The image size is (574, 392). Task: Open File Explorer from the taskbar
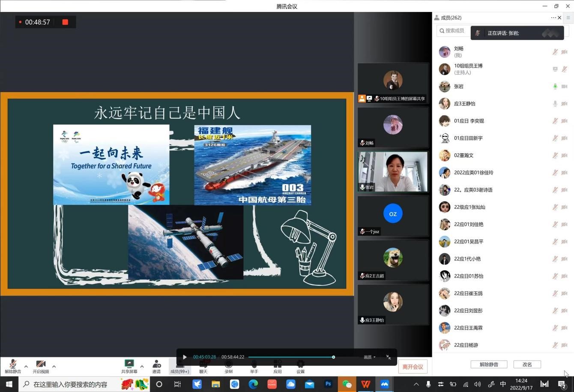pyautogui.click(x=215, y=384)
